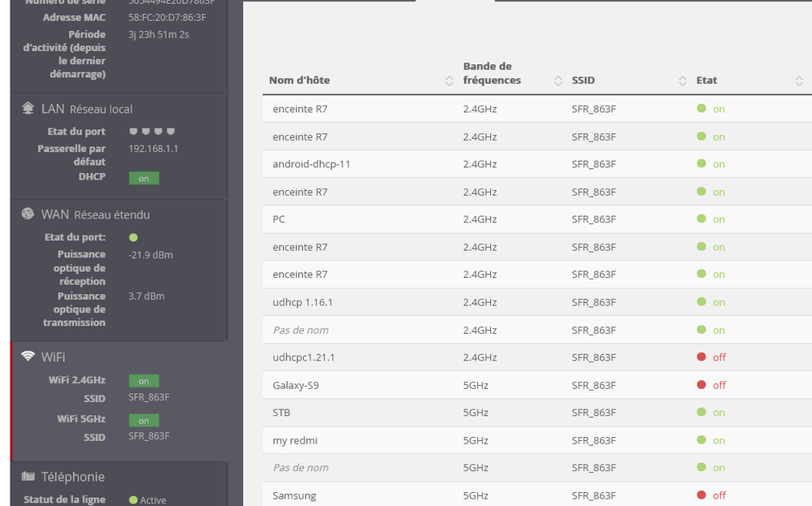Click the green WAN port status indicator
The image size is (812, 506).
(134, 238)
